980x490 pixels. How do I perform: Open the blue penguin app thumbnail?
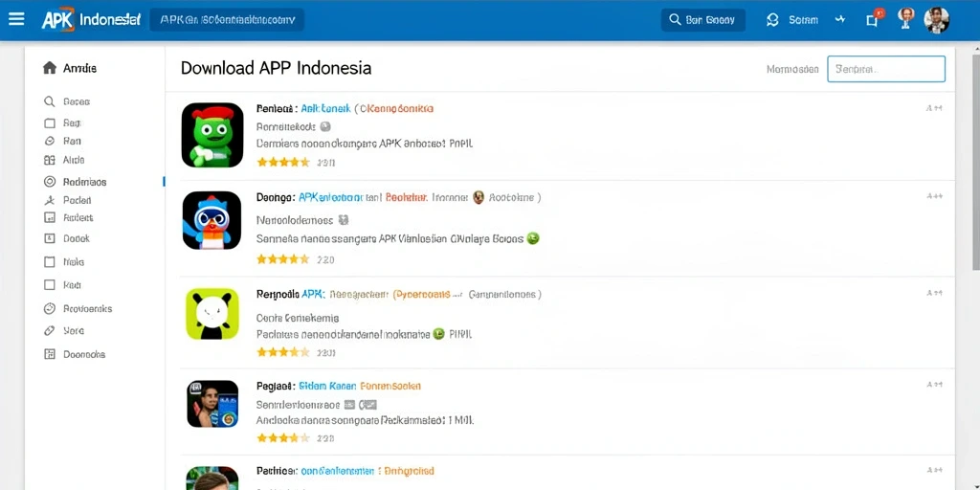click(x=212, y=221)
